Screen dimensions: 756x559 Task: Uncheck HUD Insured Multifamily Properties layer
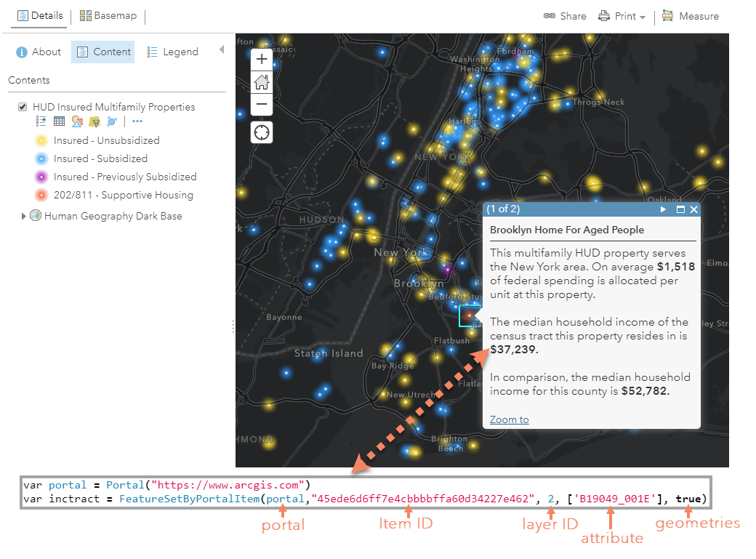[x=23, y=107]
